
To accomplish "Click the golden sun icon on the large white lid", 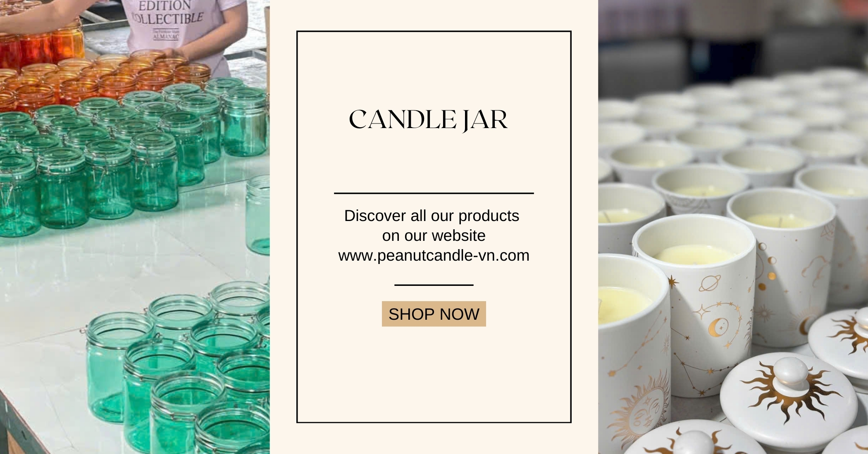I will pos(789,390).
